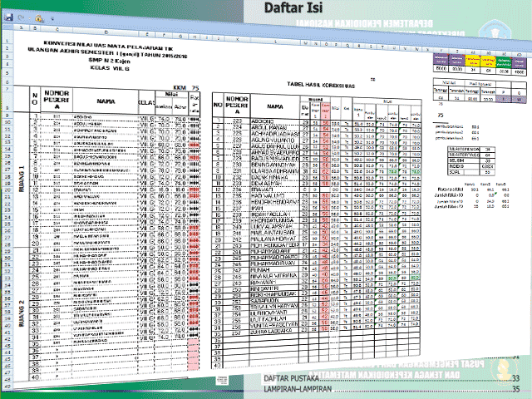
Task: Click 'TABEL HASIL KOREKSI UAS' title
Action: click(321, 85)
